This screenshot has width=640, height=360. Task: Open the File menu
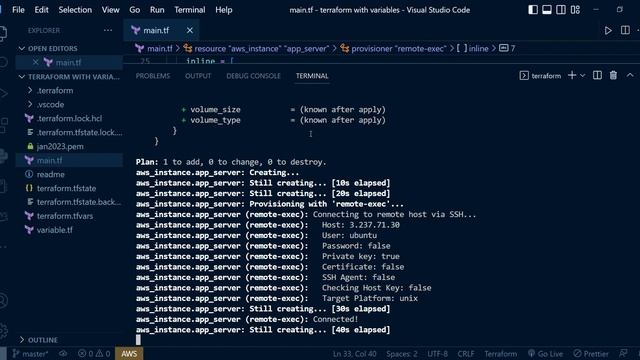pyautogui.click(x=18, y=10)
